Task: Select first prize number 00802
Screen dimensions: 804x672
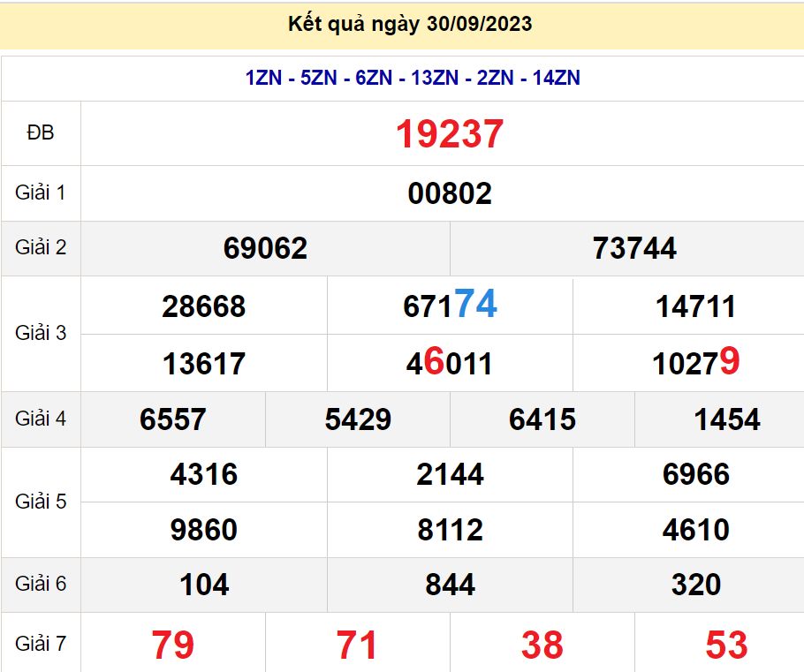Action: [450, 193]
